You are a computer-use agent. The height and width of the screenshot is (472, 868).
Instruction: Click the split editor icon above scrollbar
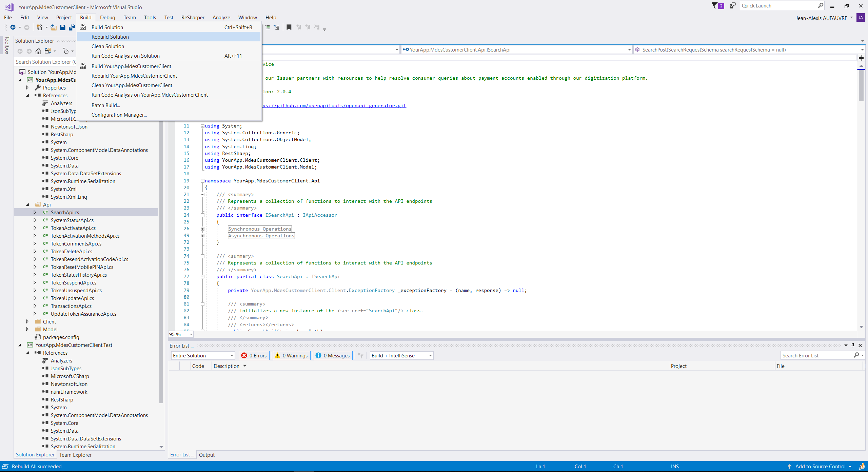[x=861, y=58]
